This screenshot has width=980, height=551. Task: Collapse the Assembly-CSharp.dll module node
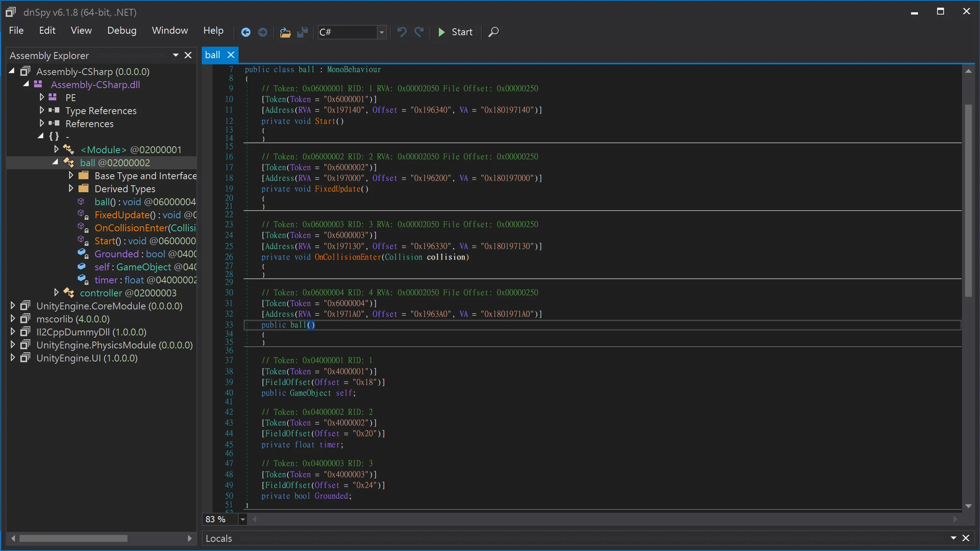coord(26,84)
